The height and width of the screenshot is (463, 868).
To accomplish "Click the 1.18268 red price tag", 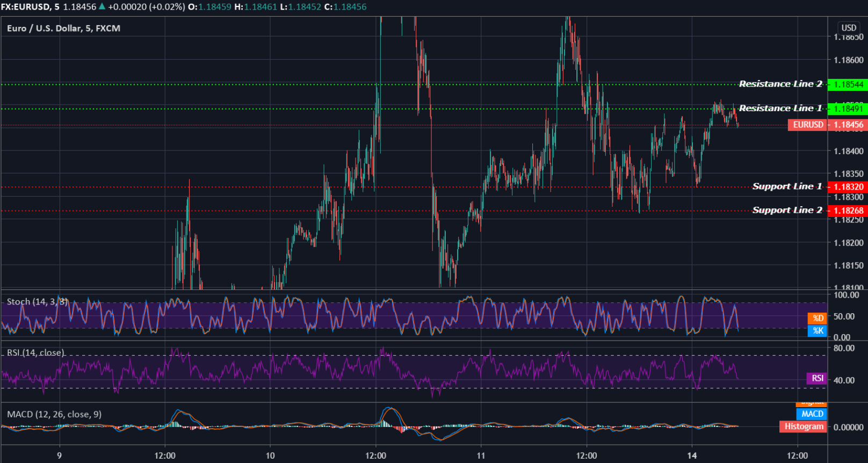I will (x=848, y=211).
